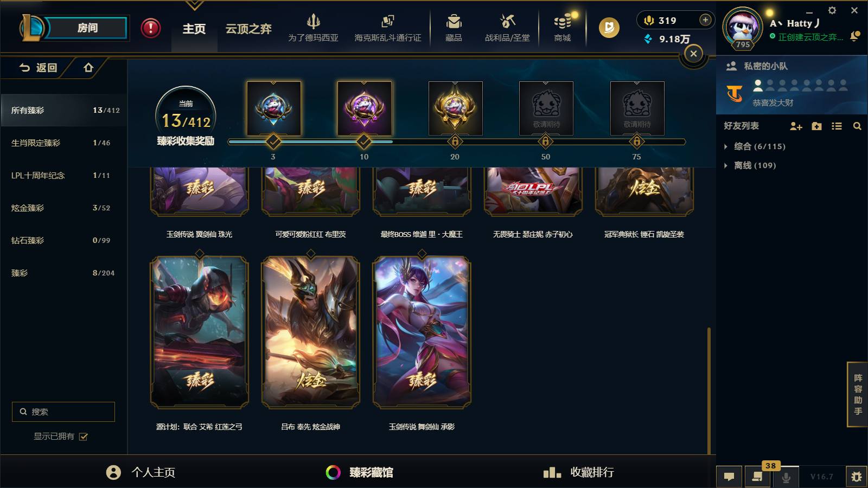Click the 返回 back button
868x488 pixels.
pyautogui.click(x=38, y=68)
